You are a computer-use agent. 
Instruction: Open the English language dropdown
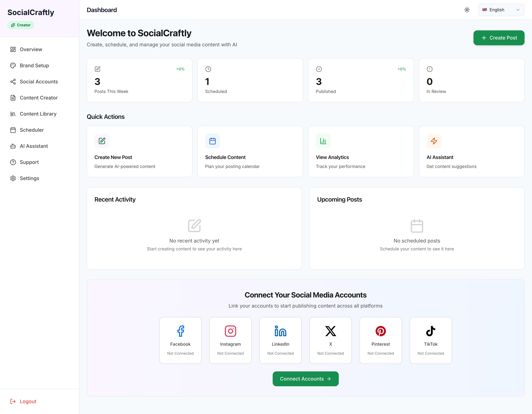point(501,10)
